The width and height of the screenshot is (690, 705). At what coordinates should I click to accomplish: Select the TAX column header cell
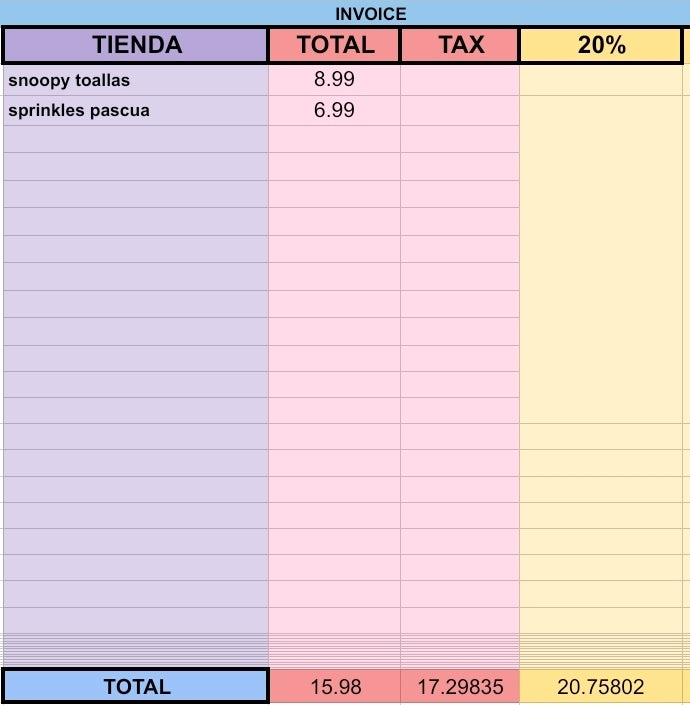pyautogui.click(x=460, y=45)
